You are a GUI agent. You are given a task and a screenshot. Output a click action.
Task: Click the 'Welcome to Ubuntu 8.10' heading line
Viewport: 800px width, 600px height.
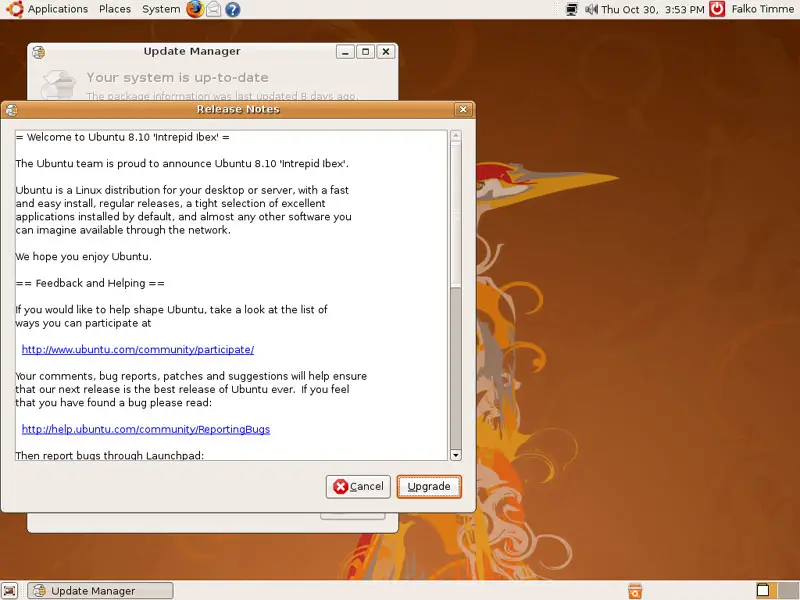[x=122, y=137]
